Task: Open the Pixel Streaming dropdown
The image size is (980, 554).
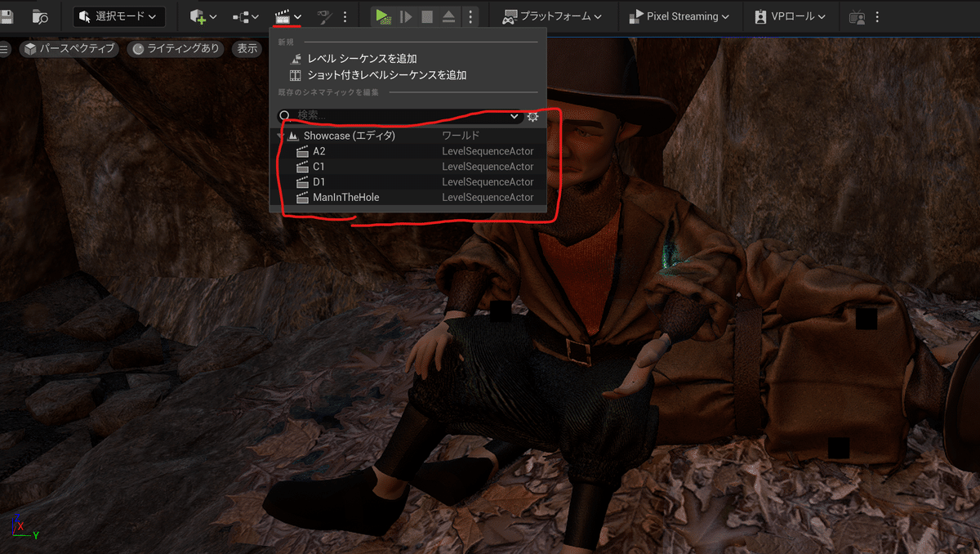Action: click(x=680, y=16)
